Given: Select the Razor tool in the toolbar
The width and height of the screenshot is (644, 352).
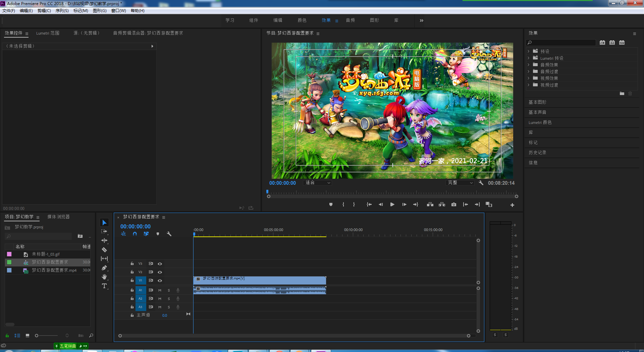Looking at the screenshot, I should pyautogui.click(x=104, y=250).
